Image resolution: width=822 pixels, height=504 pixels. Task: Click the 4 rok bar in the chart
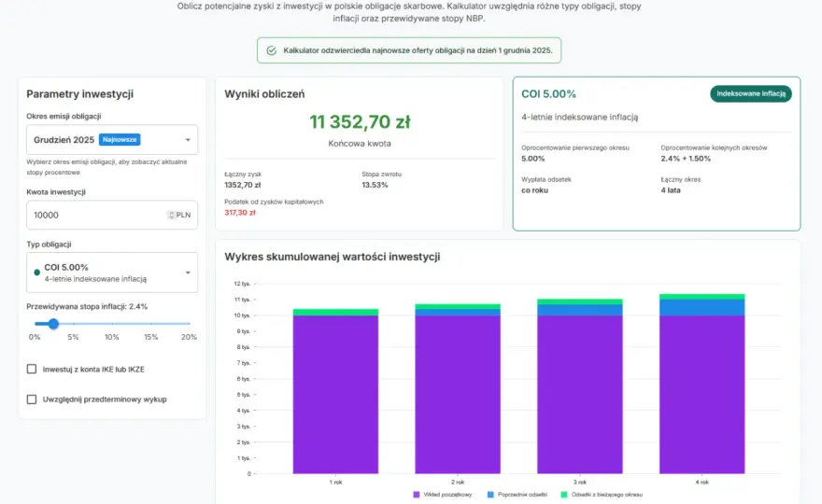702,384
